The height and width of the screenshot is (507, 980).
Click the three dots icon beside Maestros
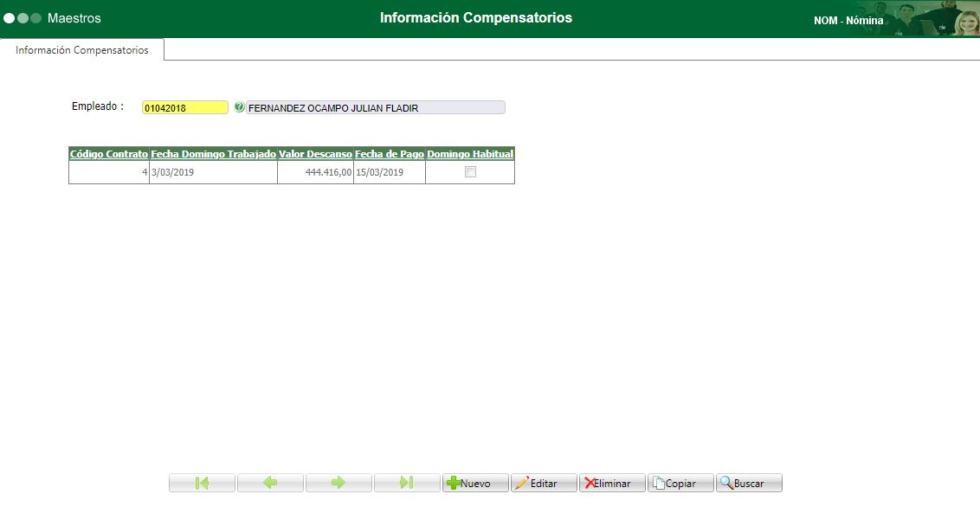[x=23, y=18]
